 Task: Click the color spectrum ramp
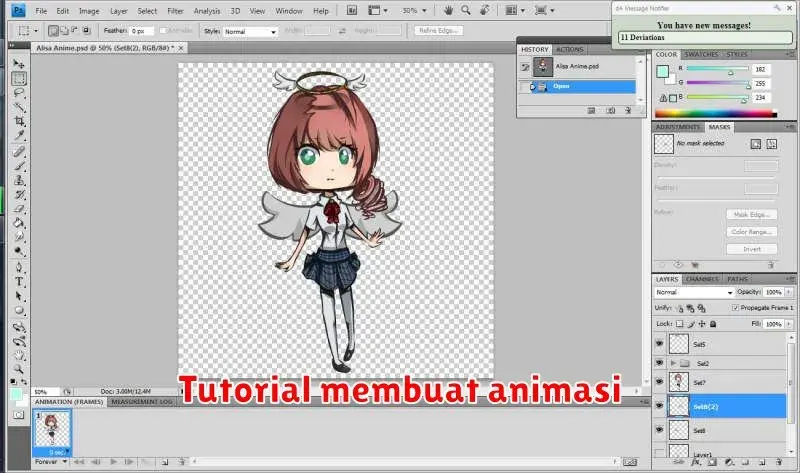pos(716,114)
